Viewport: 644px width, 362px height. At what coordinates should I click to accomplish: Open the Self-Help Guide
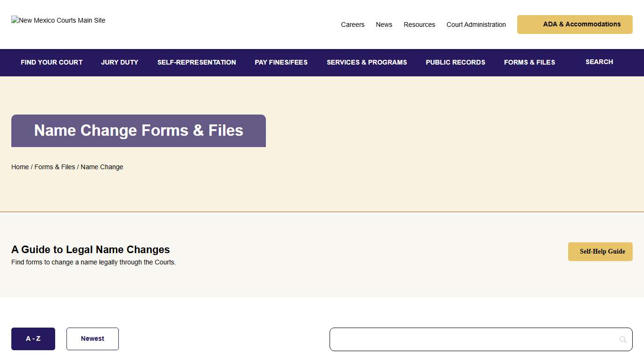tap(600, 252)
